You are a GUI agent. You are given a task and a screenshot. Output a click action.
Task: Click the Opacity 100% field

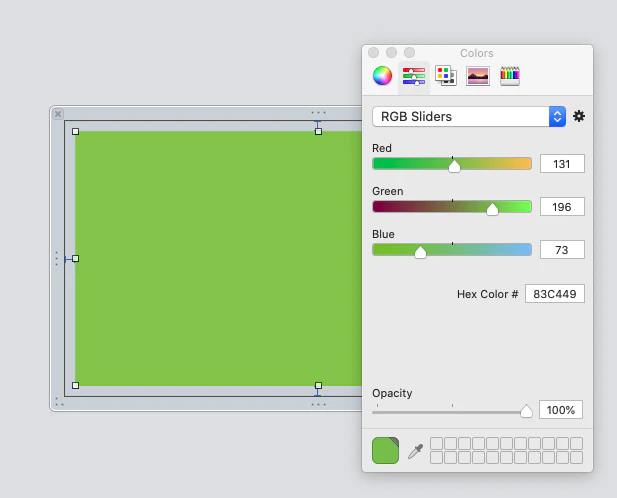pyautogui.click(x=560, y=410)
